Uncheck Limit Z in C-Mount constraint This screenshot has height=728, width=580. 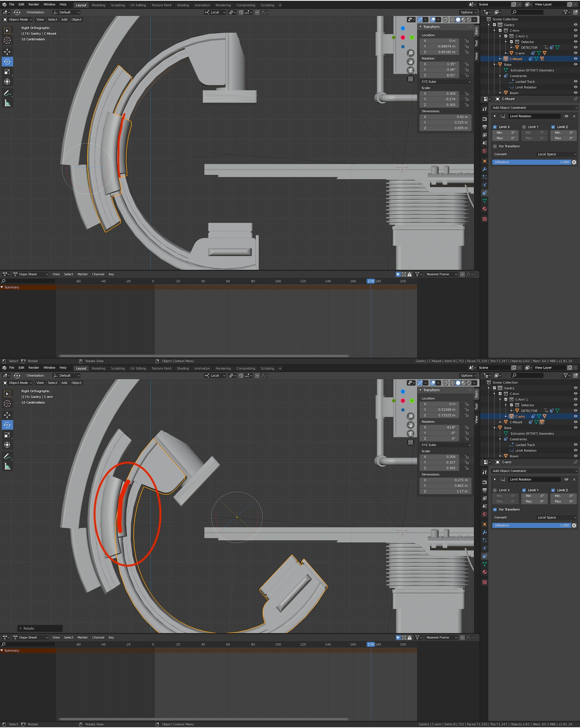[553, 127]
